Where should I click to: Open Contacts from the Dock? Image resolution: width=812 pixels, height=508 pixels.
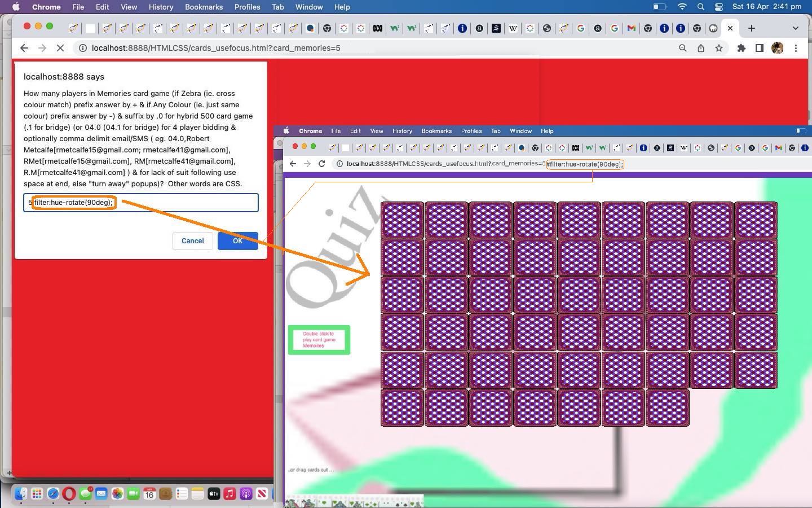(x=165, y=494)
